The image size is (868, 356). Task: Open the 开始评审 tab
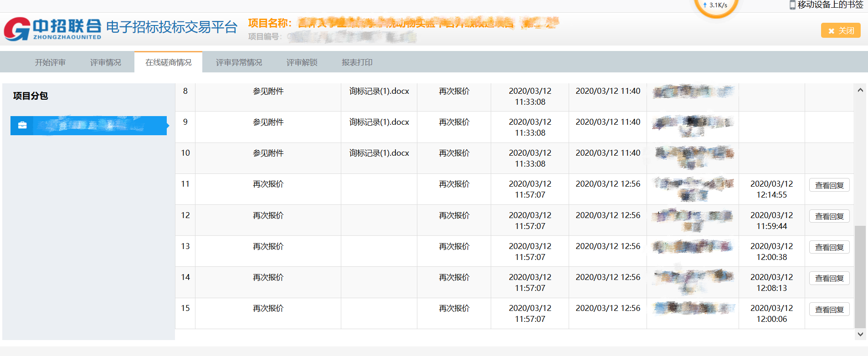pyautogui.click(x=50, y=62)
